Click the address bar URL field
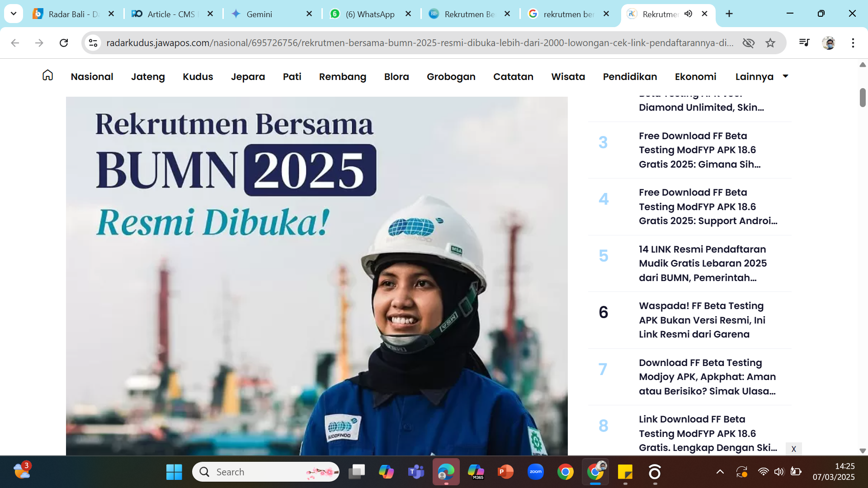 tap(420, 43)
